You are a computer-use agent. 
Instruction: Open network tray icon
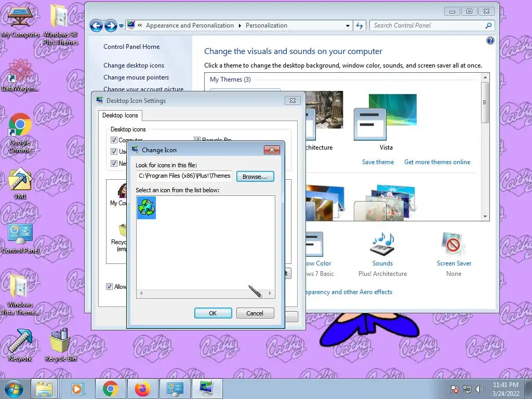[x=467, y=389]
